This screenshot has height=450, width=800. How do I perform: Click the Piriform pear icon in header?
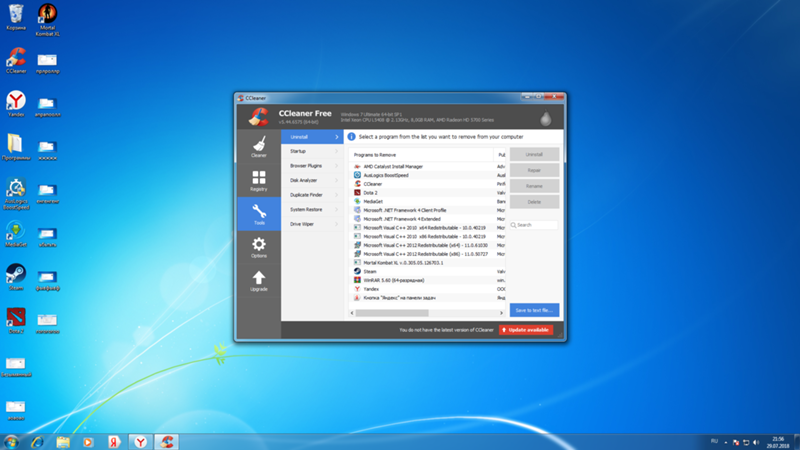(545, 118)
